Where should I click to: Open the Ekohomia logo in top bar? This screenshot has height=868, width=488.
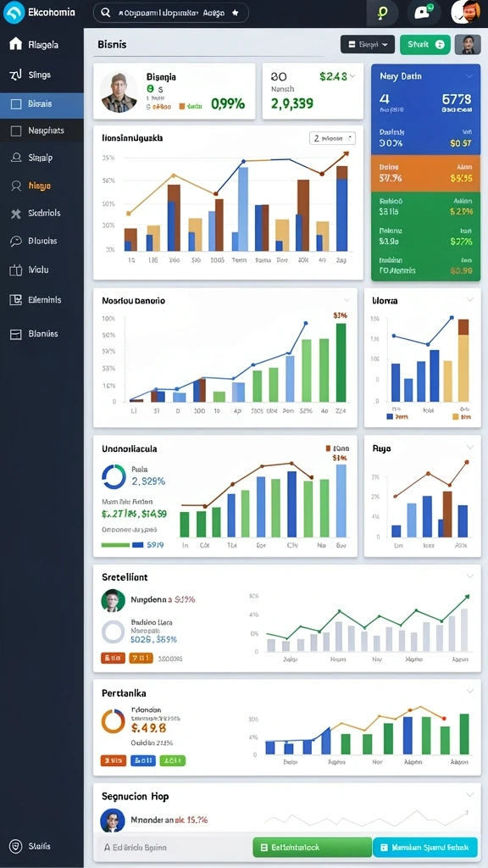14,12
